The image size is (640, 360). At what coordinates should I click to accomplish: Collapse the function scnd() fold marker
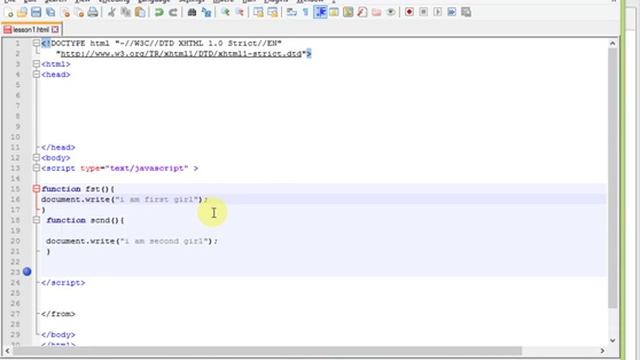tap(36, 220)
